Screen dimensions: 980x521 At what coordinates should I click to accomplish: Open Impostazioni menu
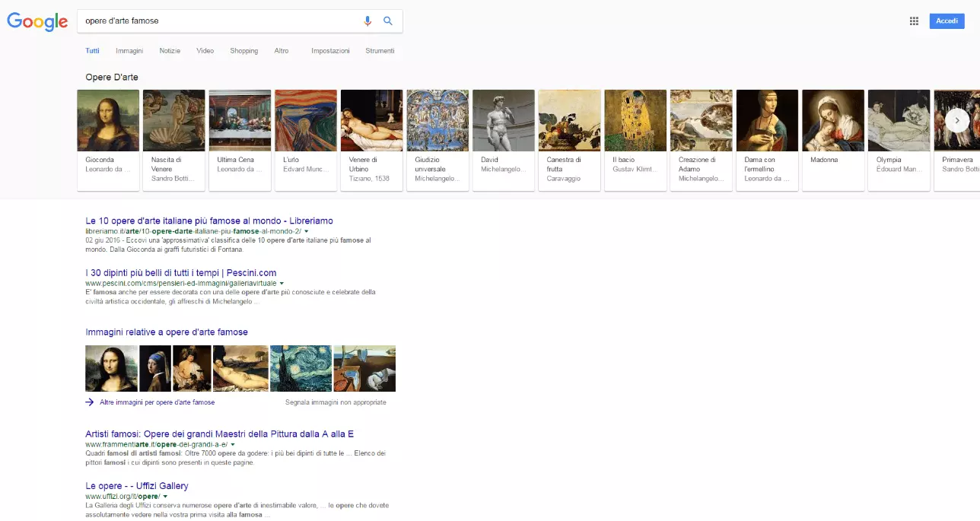(x=330, y=51)
